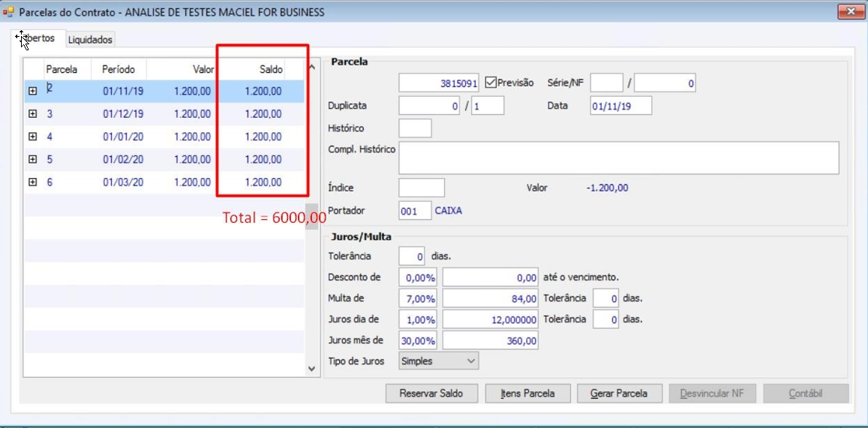Viewport: 868px width, 428px height.
Task: Click the Período column header
Action: pyautogui.click(x=119, y=69)
